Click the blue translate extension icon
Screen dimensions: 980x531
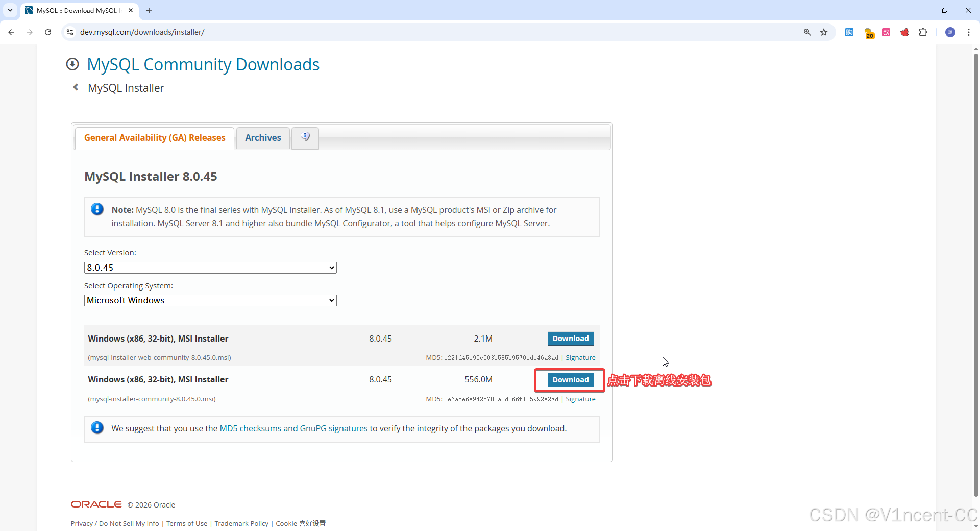point(849,32)
